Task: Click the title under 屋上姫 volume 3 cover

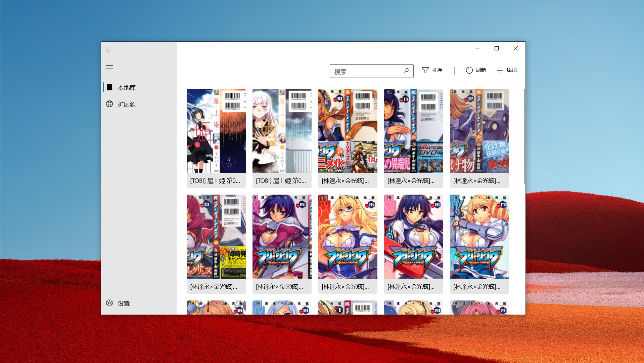Action: [215, 181]
